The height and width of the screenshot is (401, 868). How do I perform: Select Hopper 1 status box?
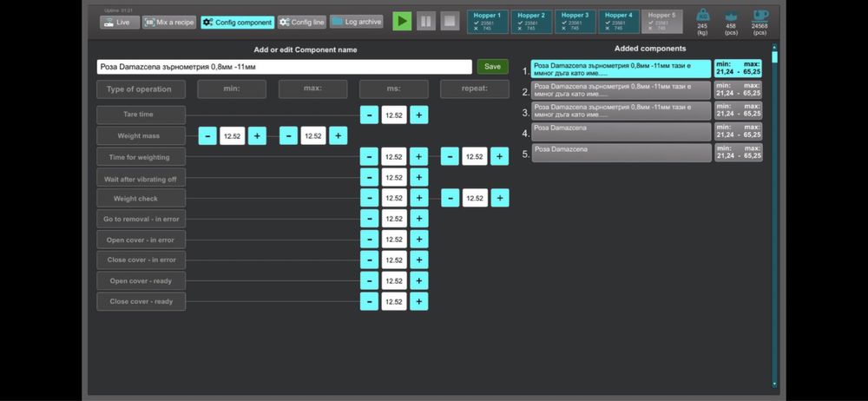click(x=487, y=22)
